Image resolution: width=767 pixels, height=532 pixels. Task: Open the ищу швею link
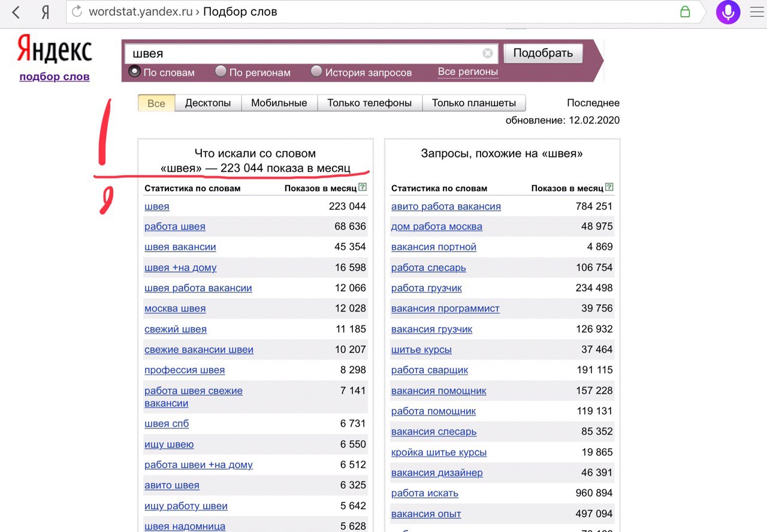click(169, 445)
